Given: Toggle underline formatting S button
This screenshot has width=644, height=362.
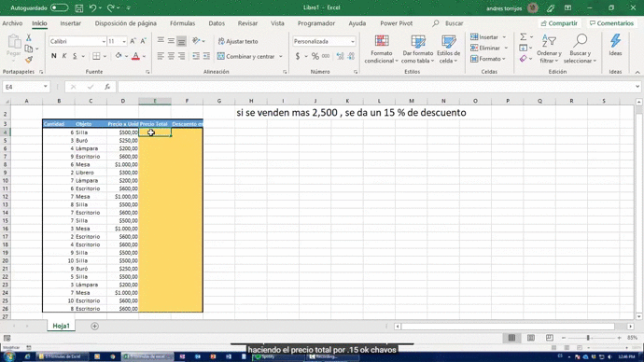Looking at the screenshot, I should pyautogui.click(x=75, y=56).
